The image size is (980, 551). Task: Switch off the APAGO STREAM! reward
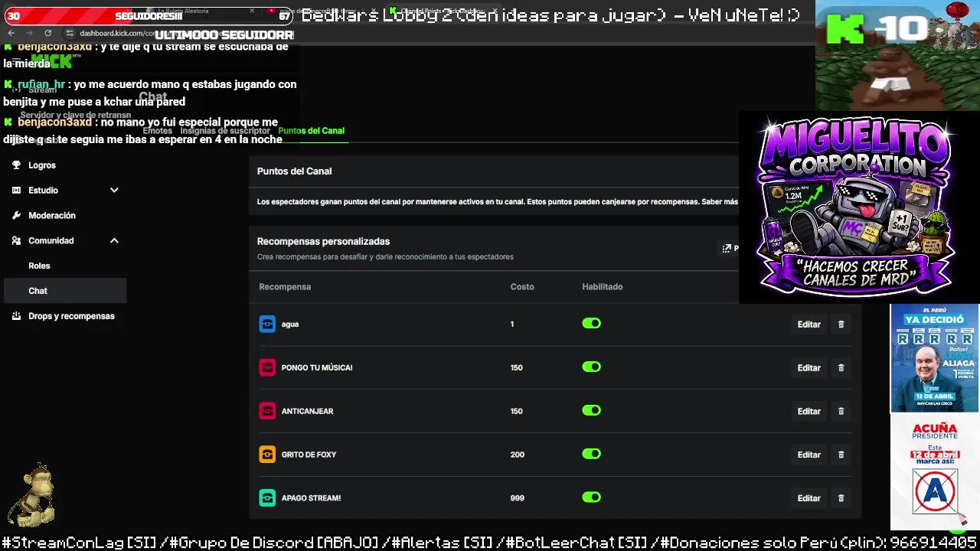591,497
